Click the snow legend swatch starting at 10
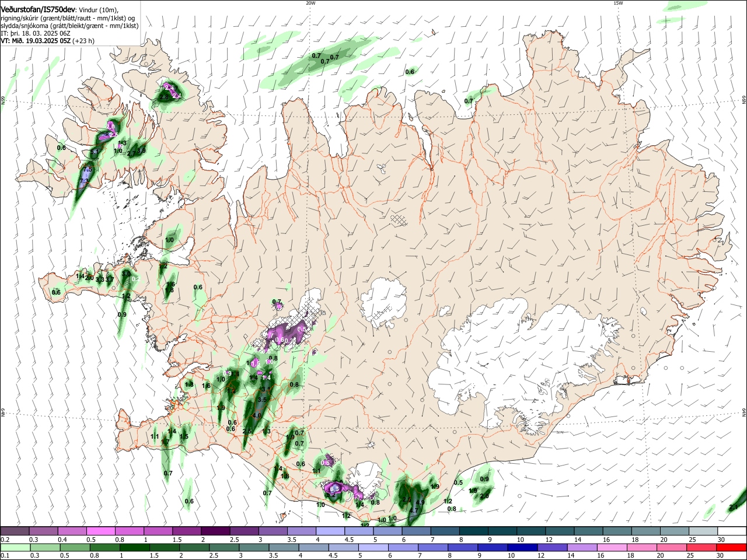The height and width of the screenshot is (560, 747). [530, 531]
